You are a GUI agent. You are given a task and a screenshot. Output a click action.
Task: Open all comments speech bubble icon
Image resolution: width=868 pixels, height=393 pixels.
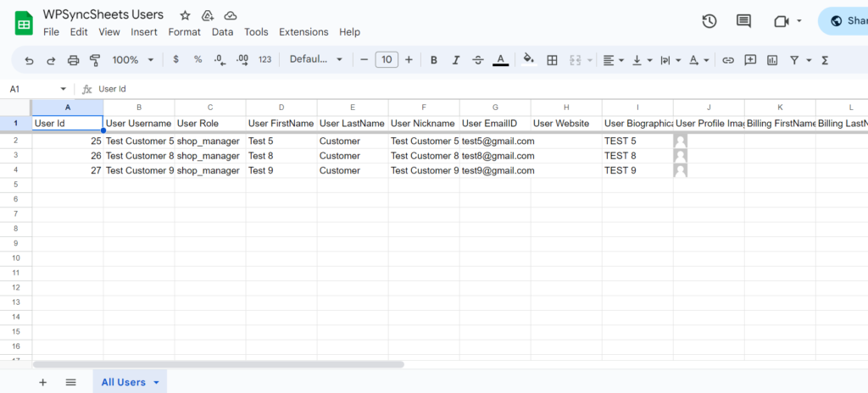click(743, 21)
